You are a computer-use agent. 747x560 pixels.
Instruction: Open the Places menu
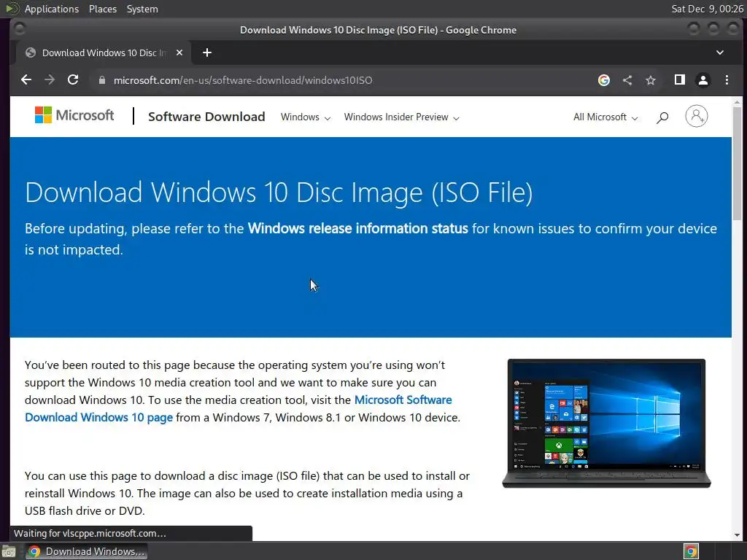(102, 9)
